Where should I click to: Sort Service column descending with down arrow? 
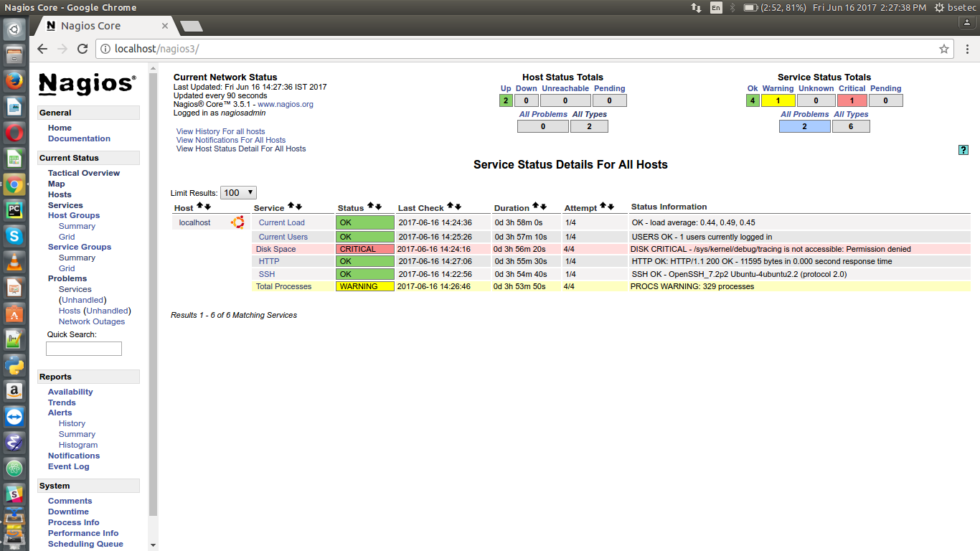(x=298, y=207)
